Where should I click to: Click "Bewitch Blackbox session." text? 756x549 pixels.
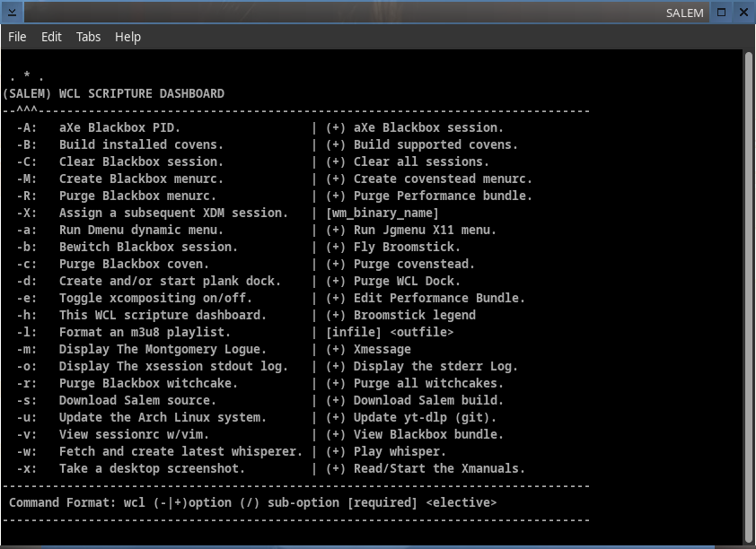coord(148,247)
